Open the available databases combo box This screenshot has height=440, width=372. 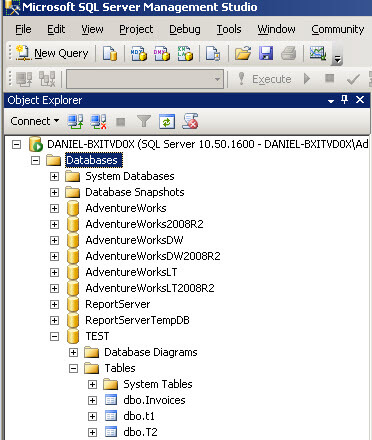click(145, 79)
